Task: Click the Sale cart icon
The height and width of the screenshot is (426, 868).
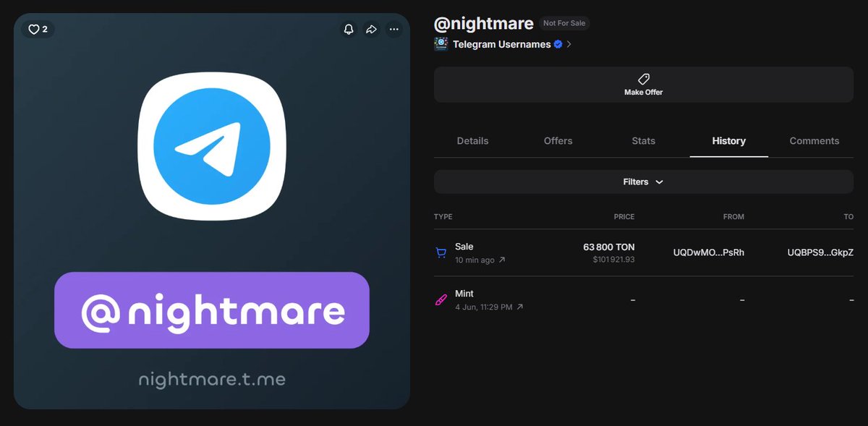Action: pyautogui.click(x=441, y=253)
